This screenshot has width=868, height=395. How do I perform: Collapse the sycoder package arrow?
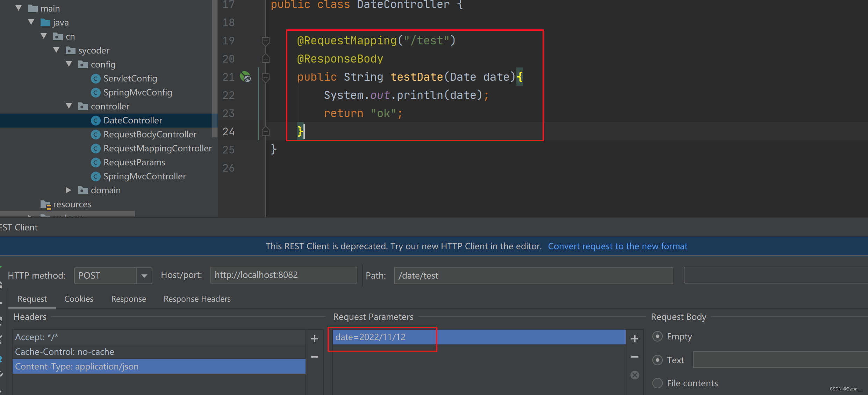point(57,50)
